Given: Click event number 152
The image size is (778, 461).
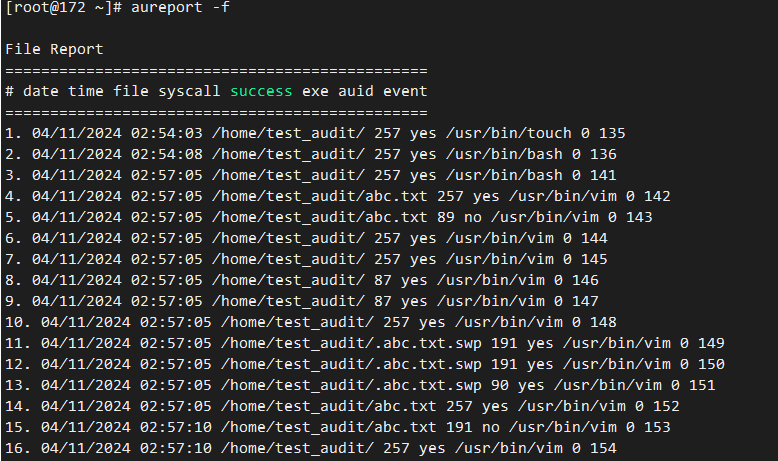Looking at the screenshot, I should [x=666, y=406].
